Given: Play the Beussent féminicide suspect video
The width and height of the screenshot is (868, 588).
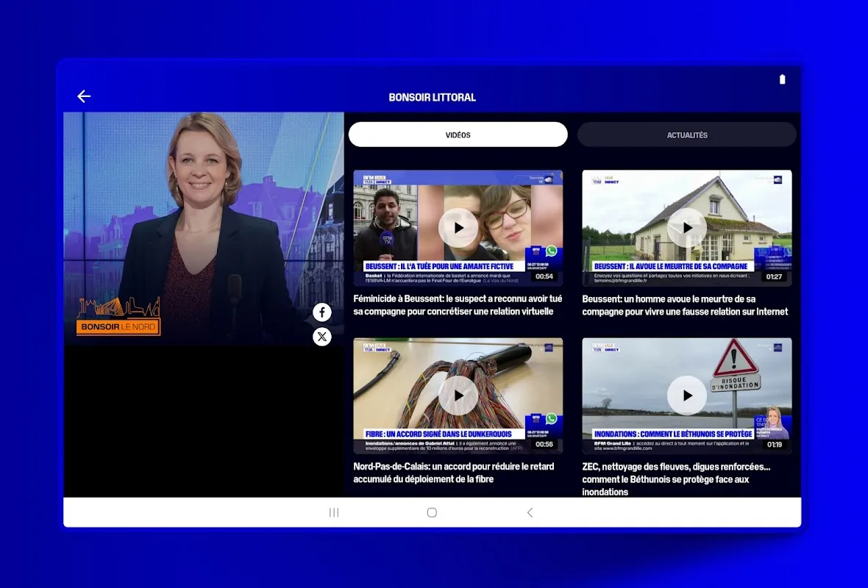Looking at the screenshot, I should [x=458, y=227].
